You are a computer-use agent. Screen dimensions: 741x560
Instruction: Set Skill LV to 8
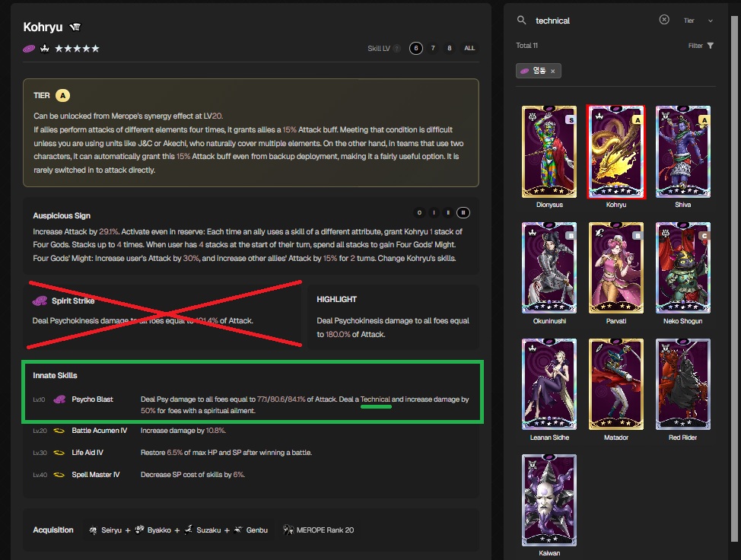tap(450, 48)
